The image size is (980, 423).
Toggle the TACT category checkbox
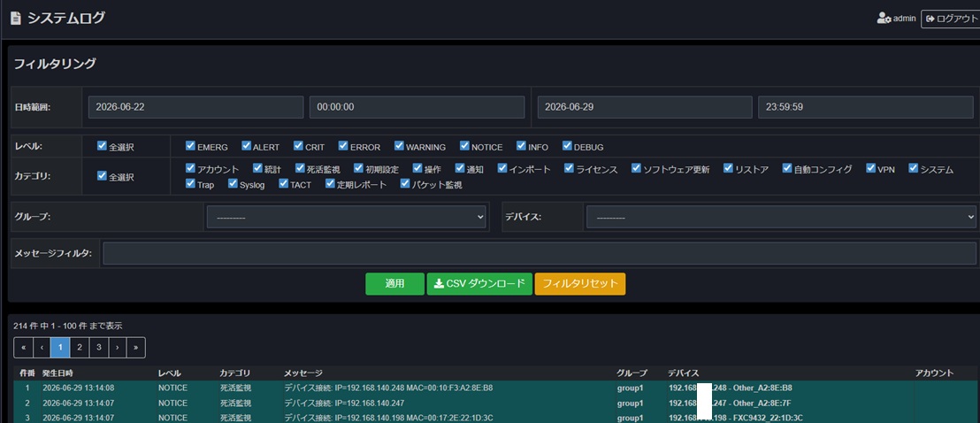pyautogui.click(x=283, y=184)
